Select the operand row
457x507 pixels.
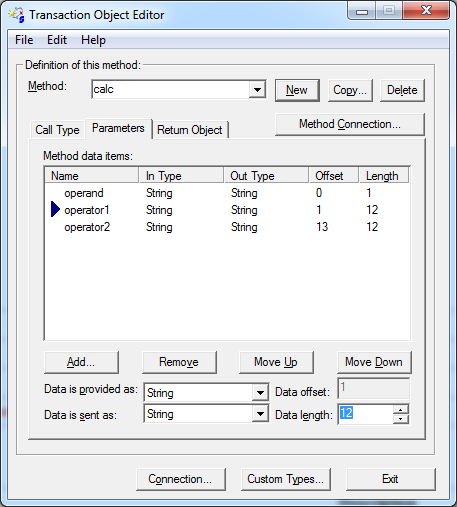(227, 193)
